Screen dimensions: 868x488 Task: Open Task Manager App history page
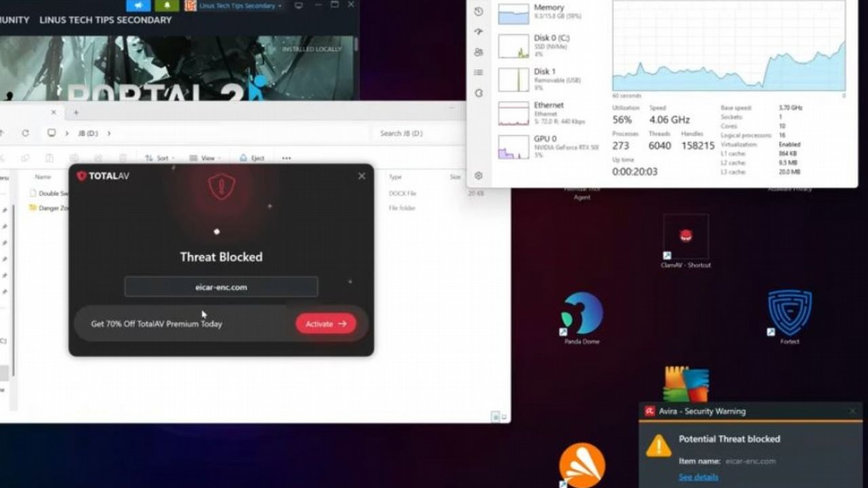click(479, 12)
